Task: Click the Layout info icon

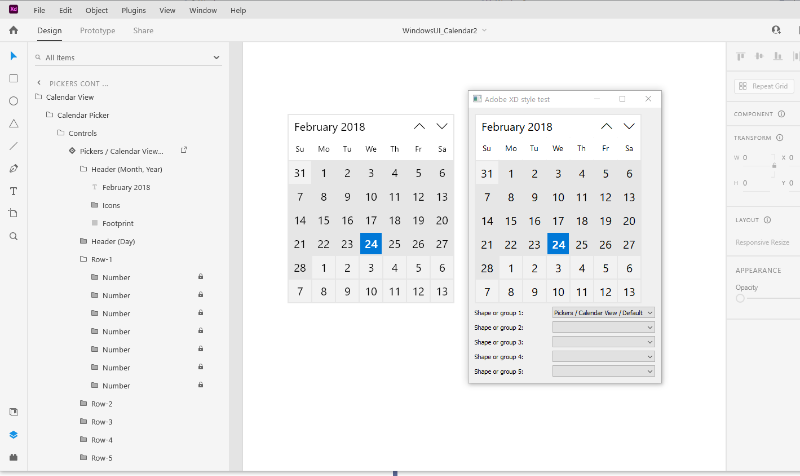Action: pos(767,220)
